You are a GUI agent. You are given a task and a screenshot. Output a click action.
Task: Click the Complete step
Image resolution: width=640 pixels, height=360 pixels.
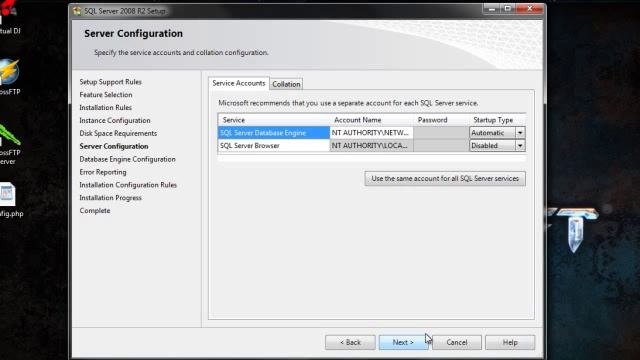(95, 211)
